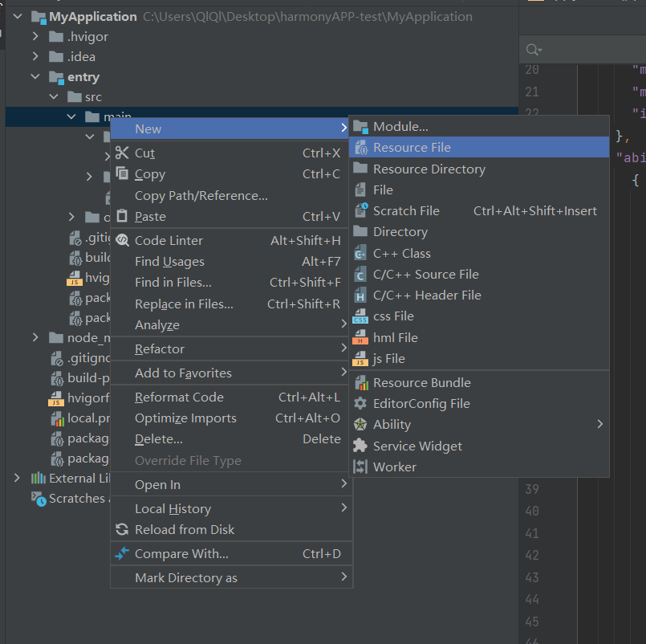This screenshot has width=646, height=644.
Task: Open Add to Favorites submenu
Action: 230,373
